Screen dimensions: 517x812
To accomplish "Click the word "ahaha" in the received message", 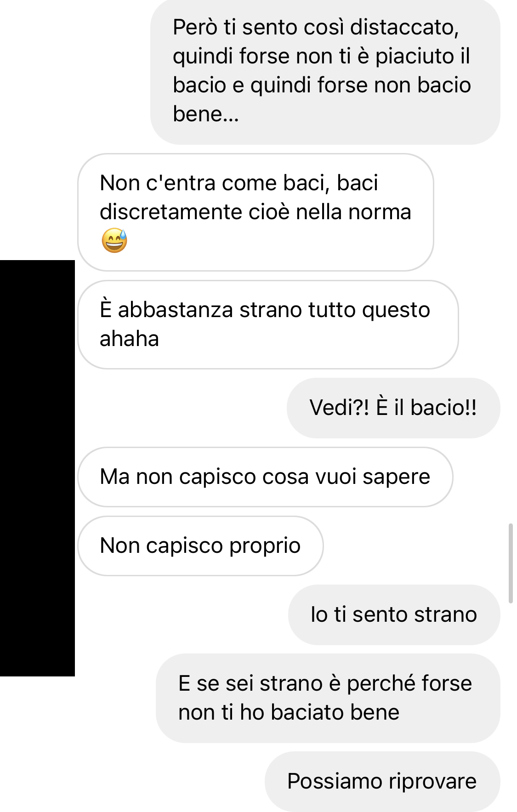I will point(129,339).
